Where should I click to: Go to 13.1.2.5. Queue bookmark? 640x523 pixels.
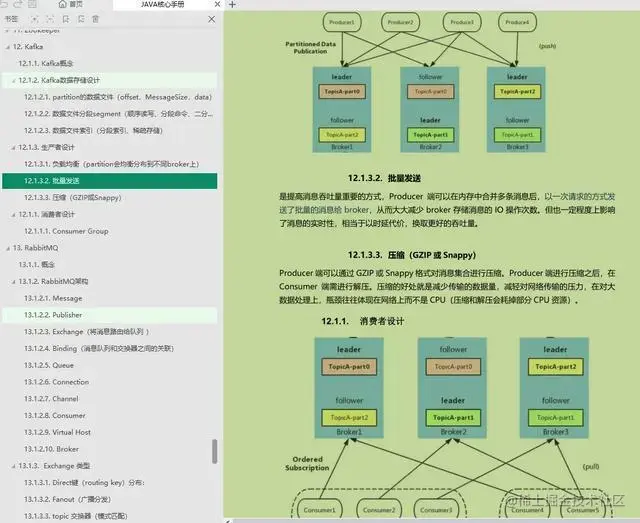49,365
